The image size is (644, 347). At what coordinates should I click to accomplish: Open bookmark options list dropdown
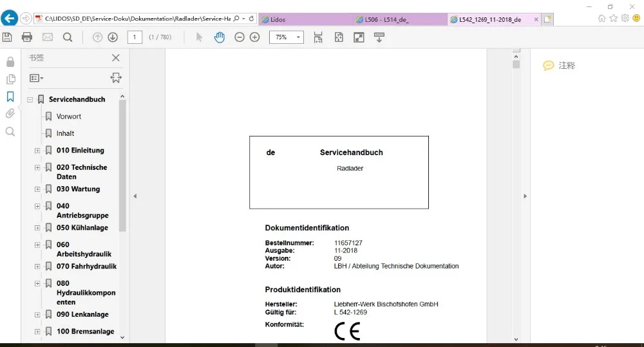click(37, 78)
